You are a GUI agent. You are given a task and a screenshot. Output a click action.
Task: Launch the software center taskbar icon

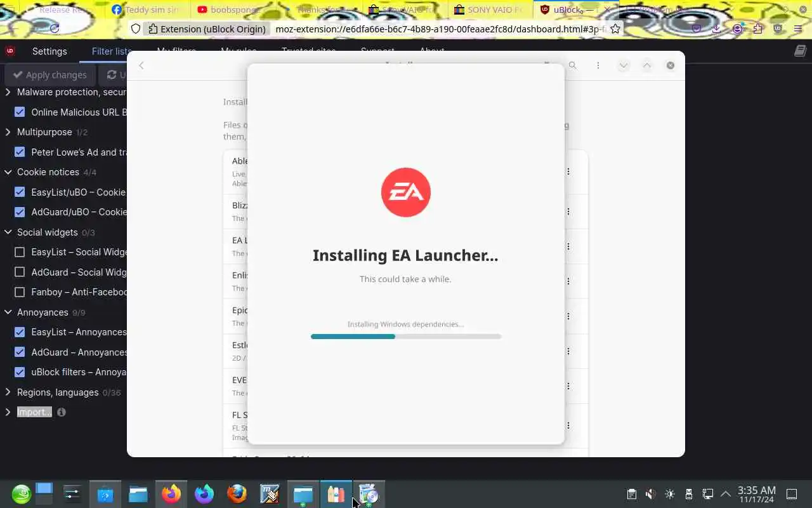(x=105, y=493)
